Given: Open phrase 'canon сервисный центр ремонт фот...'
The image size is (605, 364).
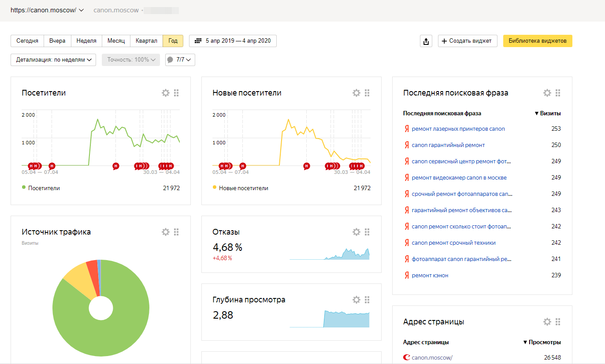Looking at the screenshot, I should click(461, 162).
